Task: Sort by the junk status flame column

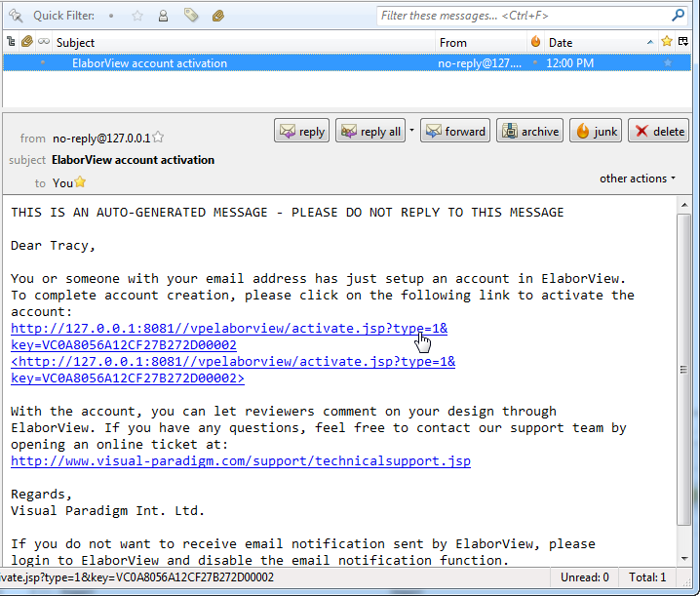Action: 535,42
